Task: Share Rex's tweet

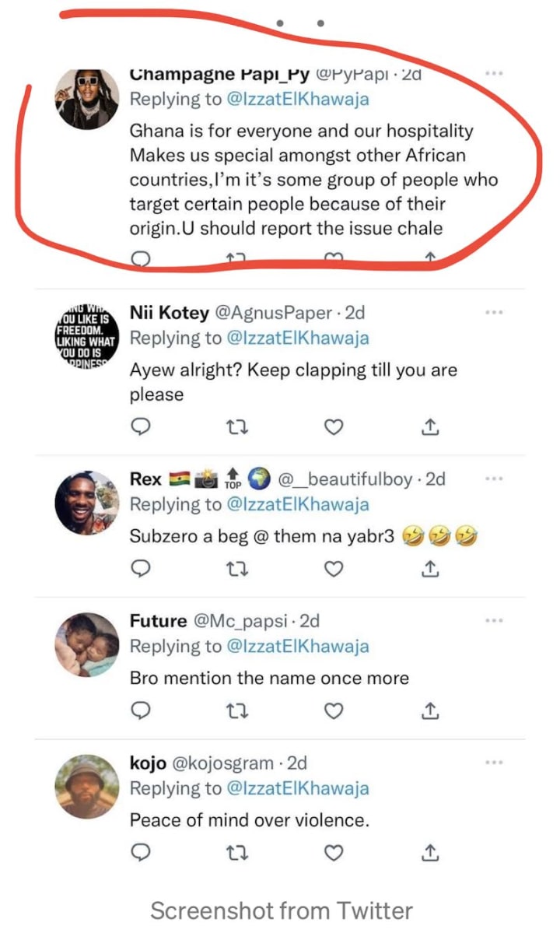Action: [x=430, y=570]
